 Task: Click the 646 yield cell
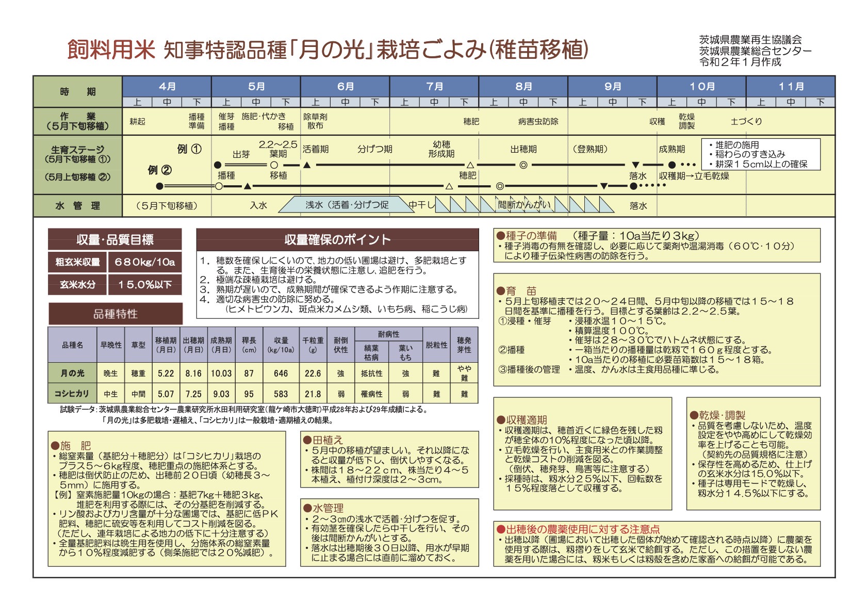click(x=281, y=373)
